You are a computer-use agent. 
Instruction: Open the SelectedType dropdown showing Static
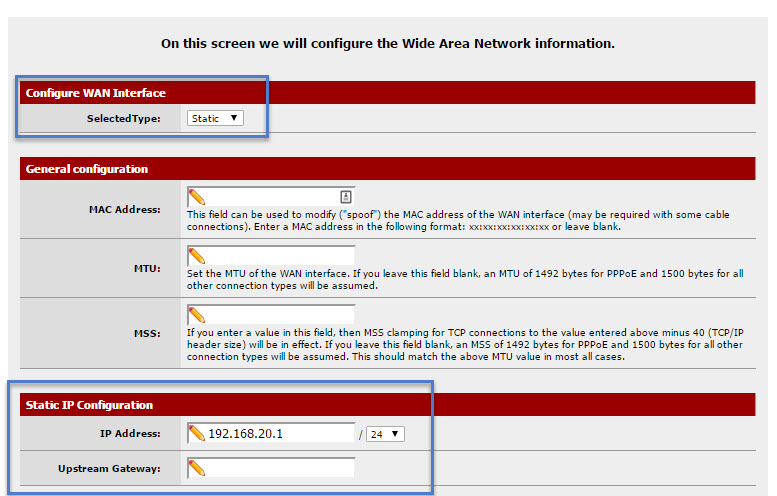(215, 118)
